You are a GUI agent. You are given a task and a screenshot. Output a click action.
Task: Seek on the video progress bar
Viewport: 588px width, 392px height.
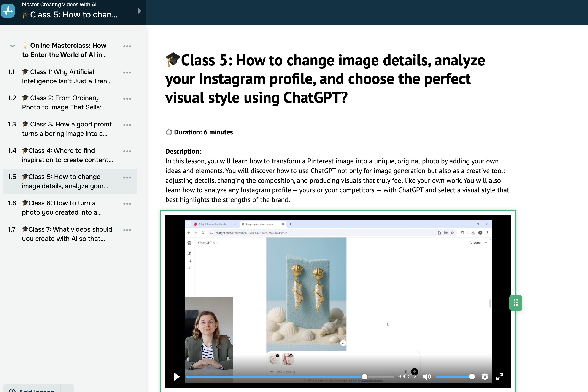click(289, 376)
